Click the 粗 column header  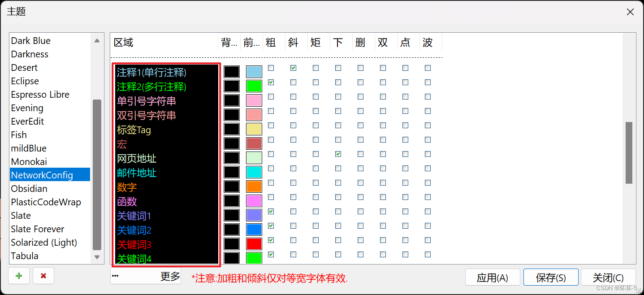tap(274, 43)
